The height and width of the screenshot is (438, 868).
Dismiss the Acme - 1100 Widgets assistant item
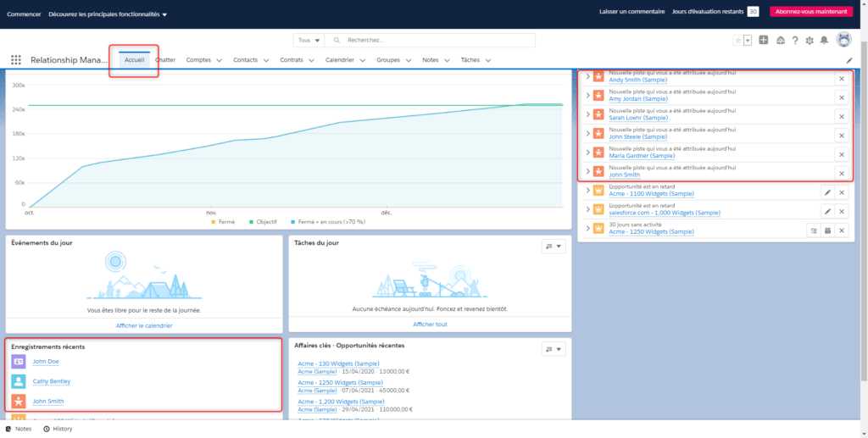(842, 192)
